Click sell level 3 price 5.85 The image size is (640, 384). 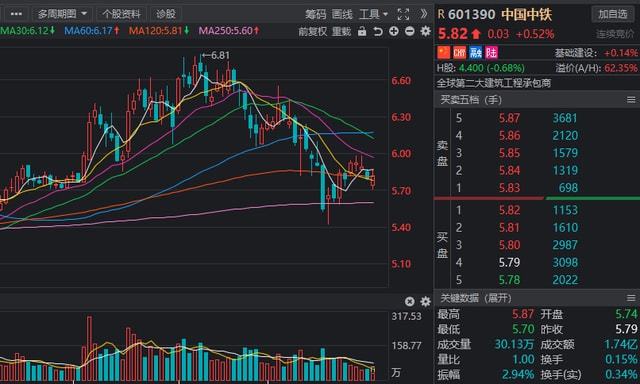coord(509,153)
